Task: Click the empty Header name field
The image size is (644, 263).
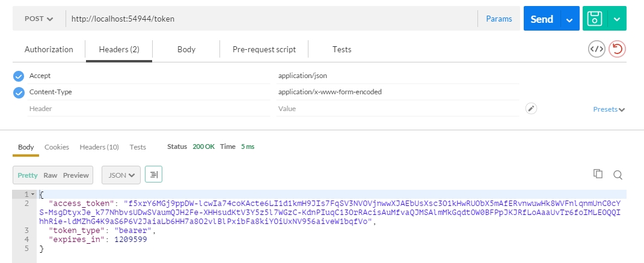Action: coord(149,109)
